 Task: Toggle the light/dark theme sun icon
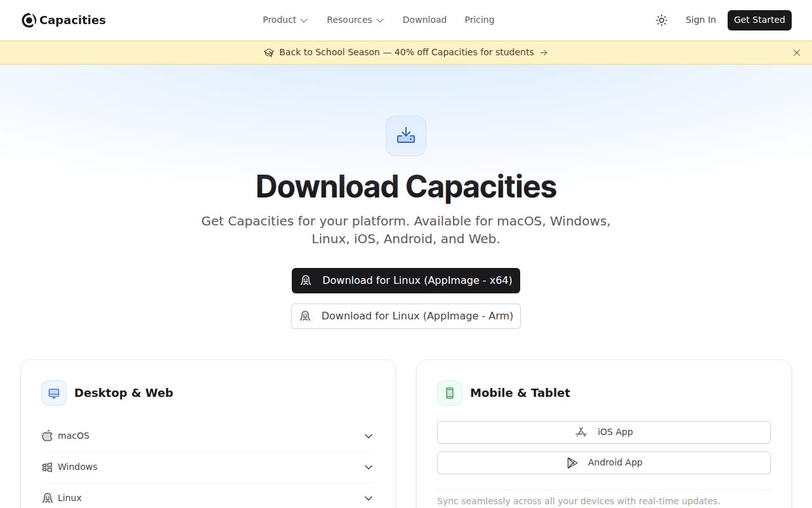click(662, 20)
